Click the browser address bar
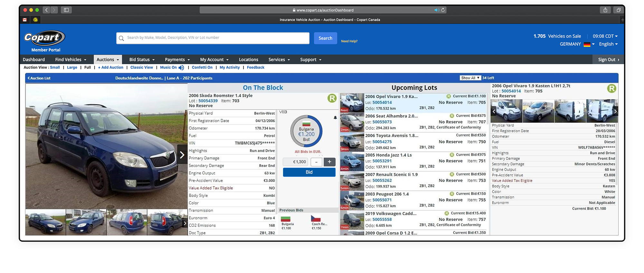644x273 pixels. [323, 10]
